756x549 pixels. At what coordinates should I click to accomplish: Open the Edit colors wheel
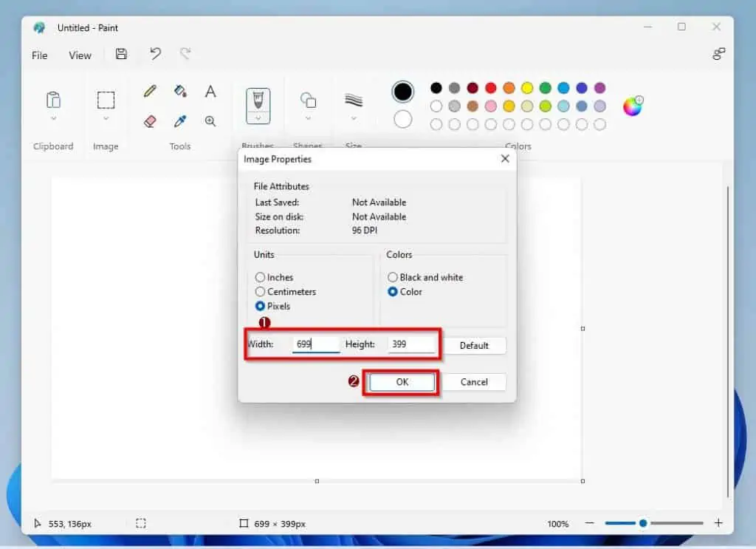(x=633, y=106)
